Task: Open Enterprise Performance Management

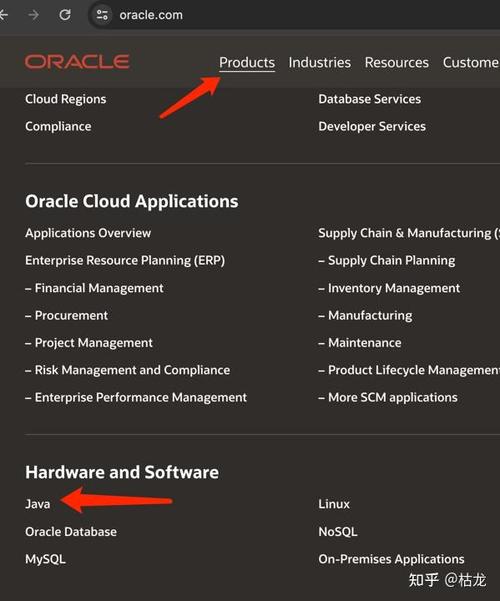Action: coord(136,397)
